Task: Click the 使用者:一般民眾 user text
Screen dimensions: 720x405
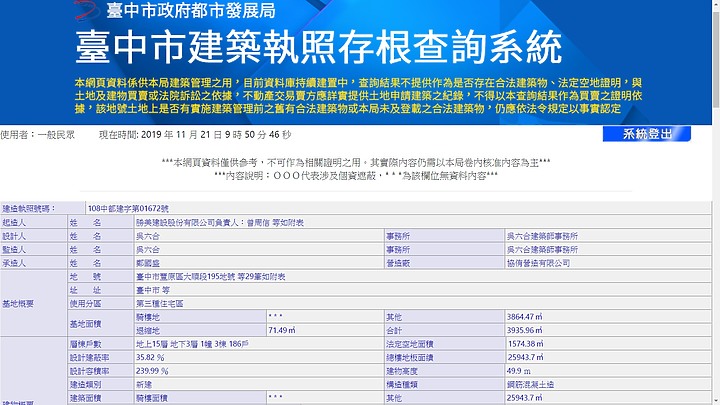Action: pyautogui.click(x=37, y=135)
